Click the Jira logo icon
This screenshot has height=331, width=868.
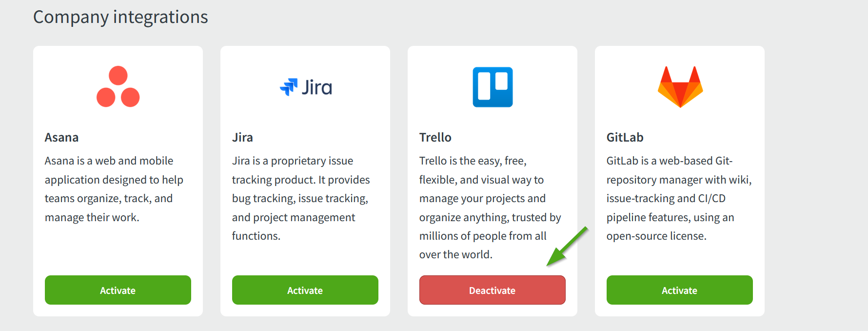pos(305,87)
